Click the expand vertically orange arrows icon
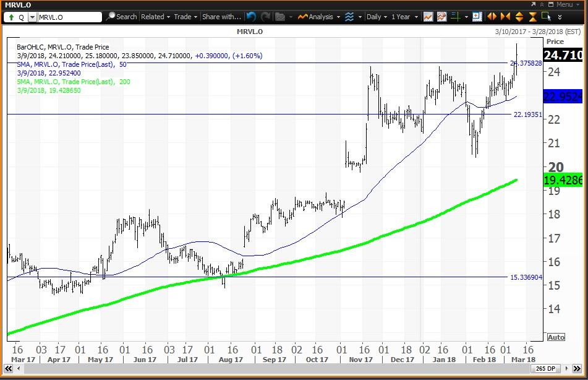 click(x=519, y=17)
